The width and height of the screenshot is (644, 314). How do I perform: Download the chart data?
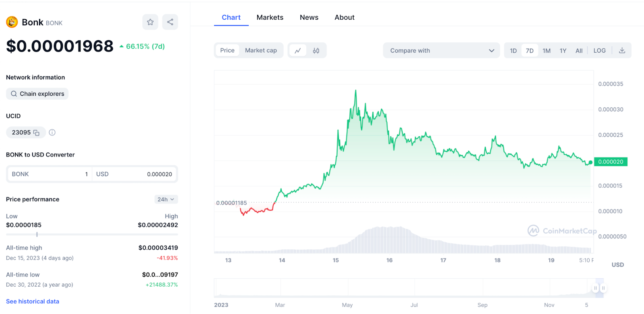[622, 50]
